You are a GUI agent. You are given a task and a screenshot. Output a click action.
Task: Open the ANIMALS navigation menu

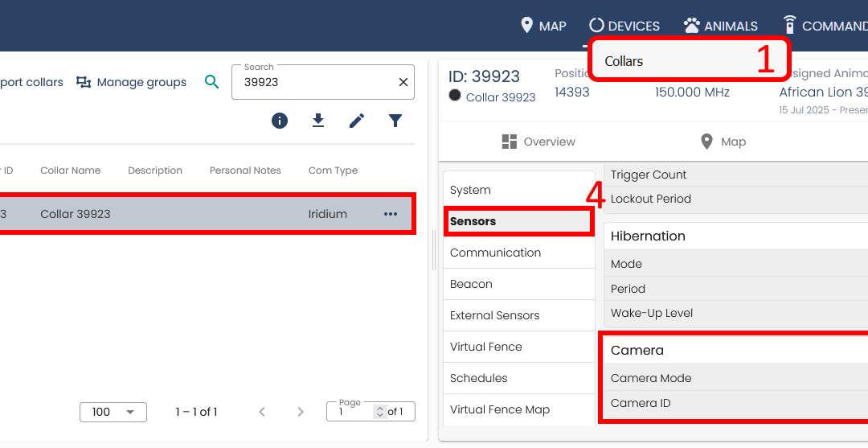tap(720, 26)
